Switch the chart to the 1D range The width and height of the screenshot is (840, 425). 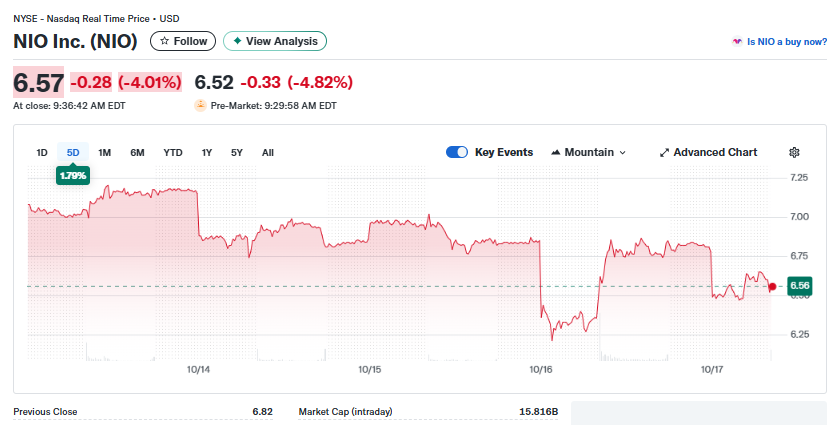click(x=42, y=153)
